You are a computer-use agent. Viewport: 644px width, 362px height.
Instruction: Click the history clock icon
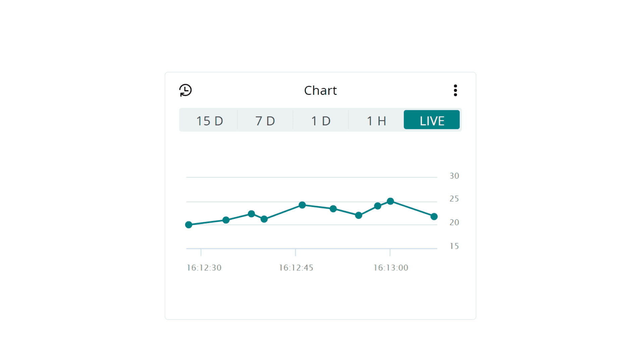(185, 90)
